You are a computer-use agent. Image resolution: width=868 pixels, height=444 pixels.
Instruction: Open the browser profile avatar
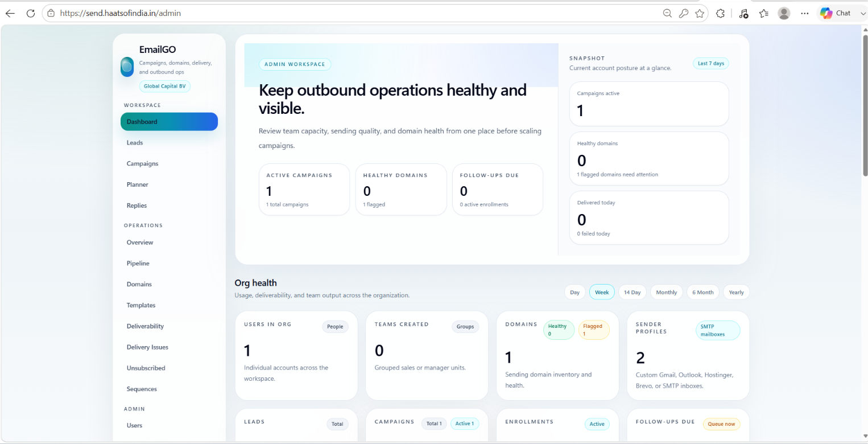pyautogui.click(x=784, y=13)
